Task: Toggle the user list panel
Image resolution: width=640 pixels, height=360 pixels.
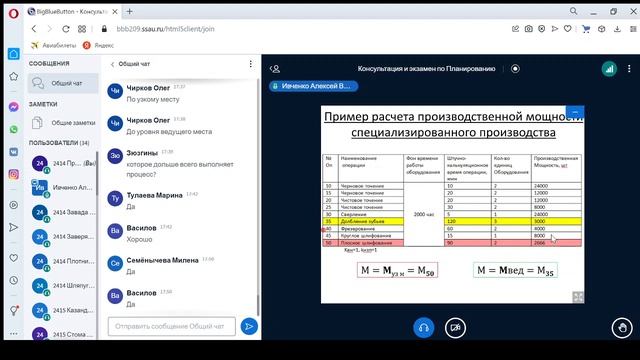Action: (x=275, y=69)
